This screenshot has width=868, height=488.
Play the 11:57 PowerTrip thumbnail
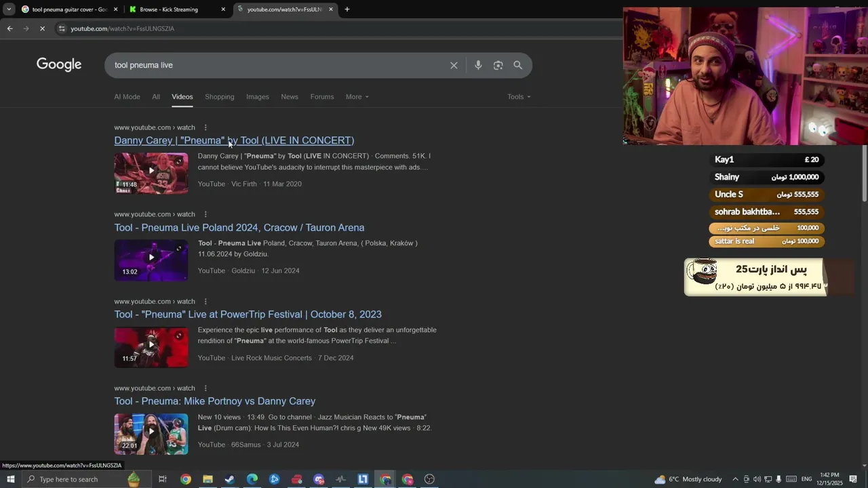tap(151, 347)
